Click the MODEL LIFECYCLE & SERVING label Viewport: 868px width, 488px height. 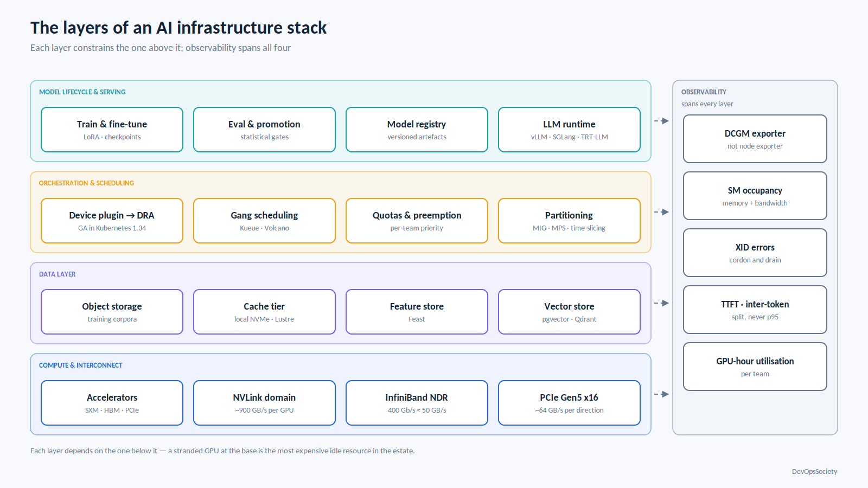pyautogui.click(x=82, y=92)
